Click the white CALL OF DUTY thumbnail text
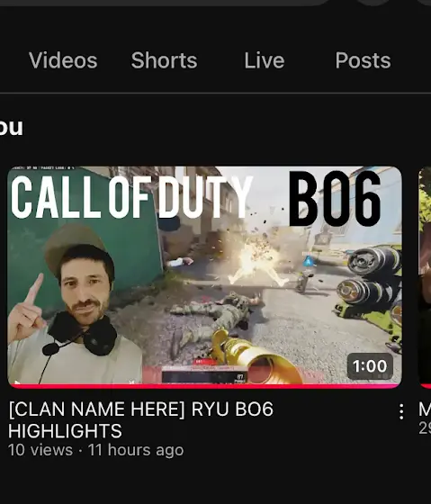The height and width of the screenshot is (504, 431). (131, 197)
